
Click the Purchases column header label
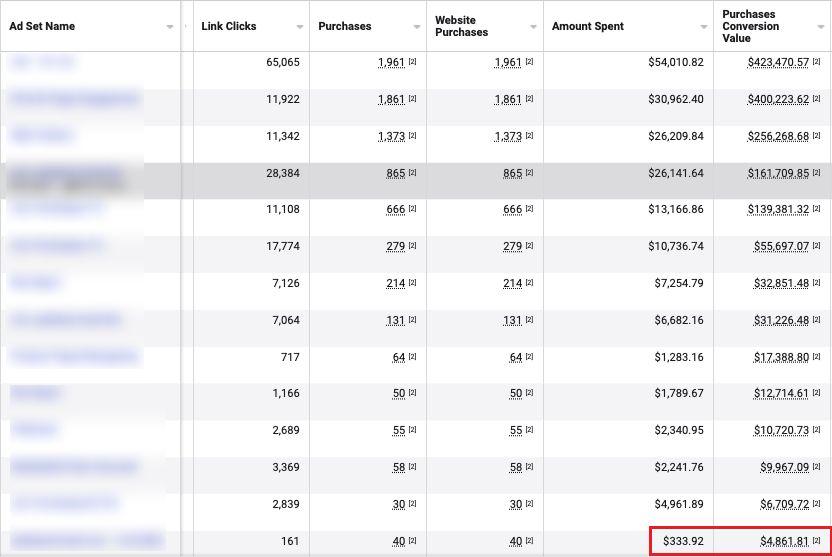pos(345,26)
